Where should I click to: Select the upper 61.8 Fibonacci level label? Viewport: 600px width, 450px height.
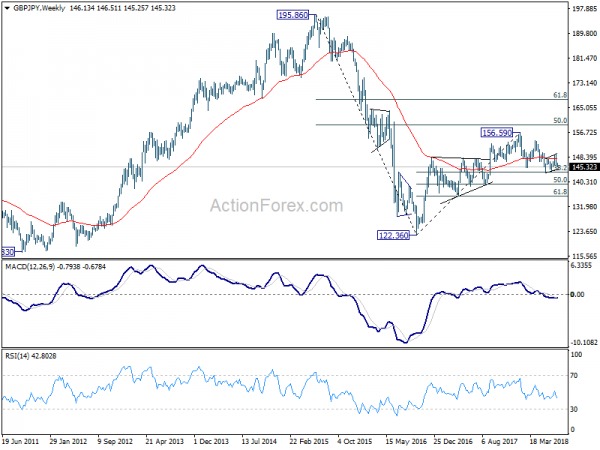tap(560, 95)
